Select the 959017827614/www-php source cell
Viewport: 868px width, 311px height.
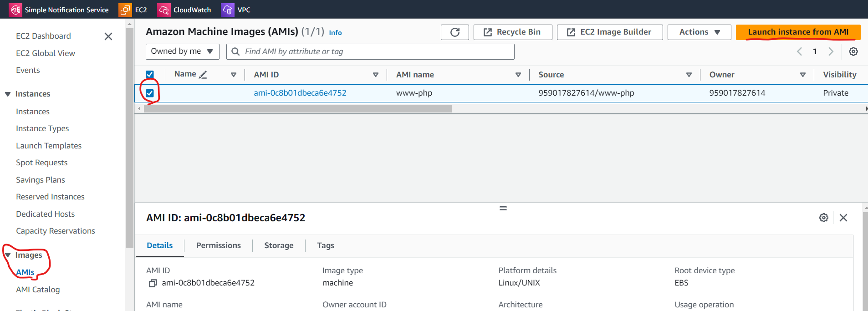[586, 93]
